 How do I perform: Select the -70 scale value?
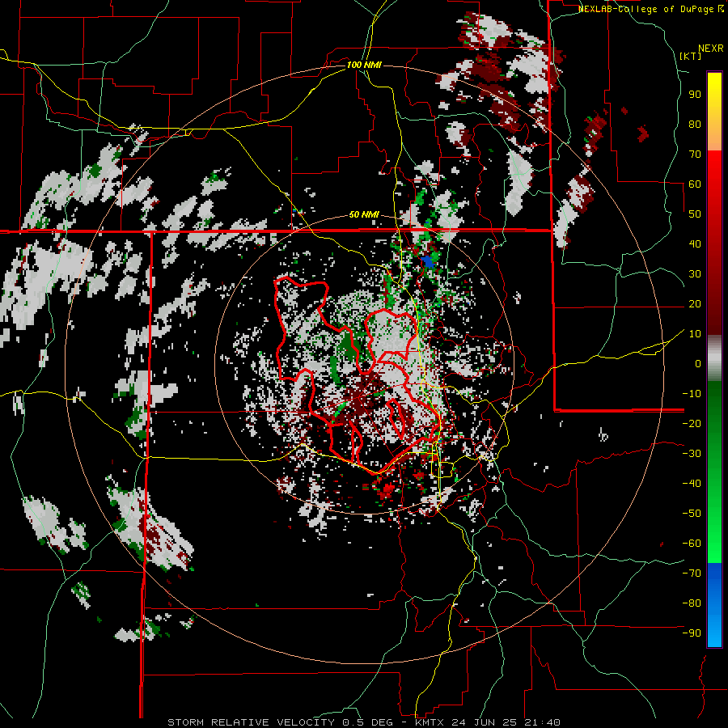click(x=692, y=573)
